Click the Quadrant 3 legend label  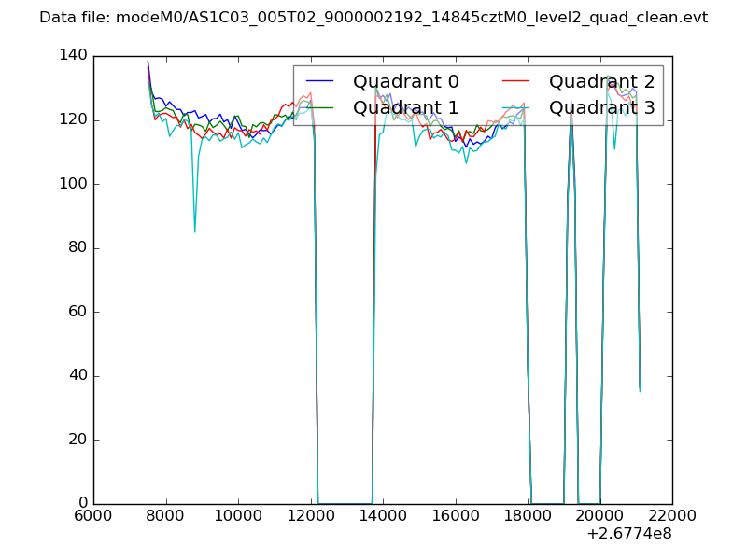[601, 107]
